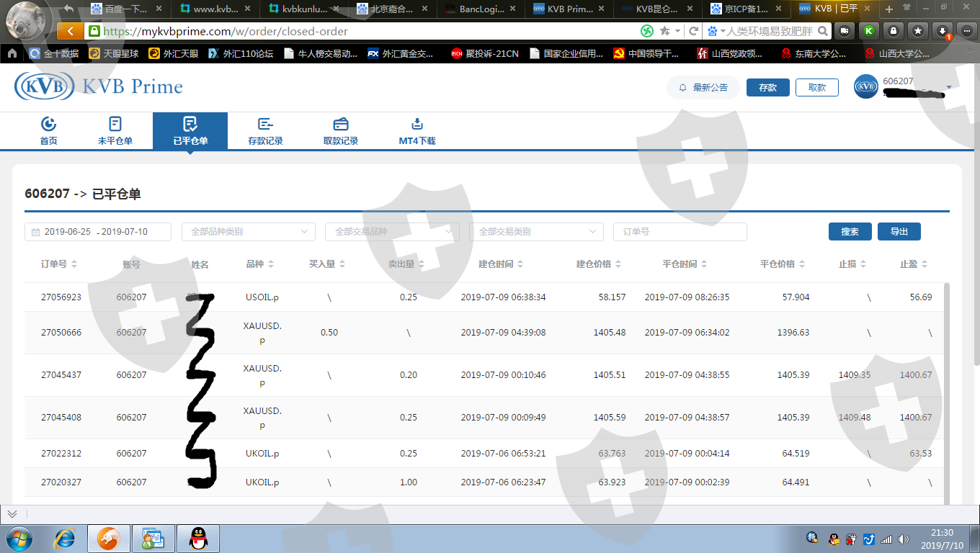Open the 全部交易类别 dropdown

pyautogui.click(x=536, y=232)
